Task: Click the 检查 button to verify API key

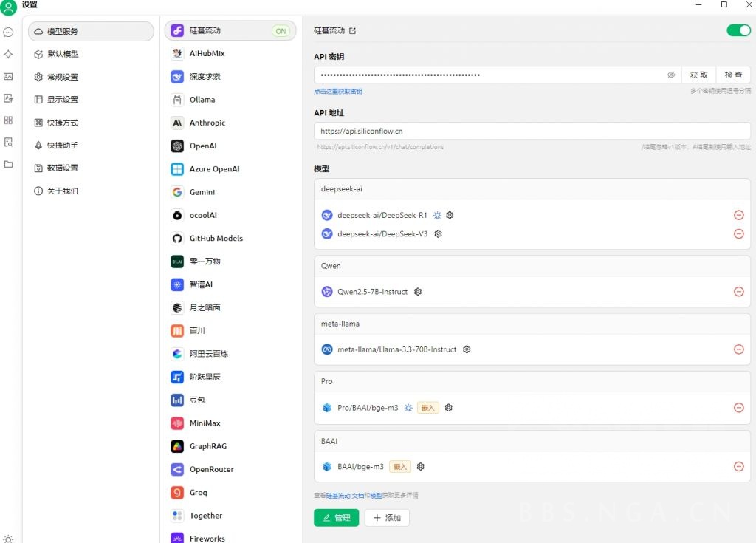Action: [x=732, y=75]
